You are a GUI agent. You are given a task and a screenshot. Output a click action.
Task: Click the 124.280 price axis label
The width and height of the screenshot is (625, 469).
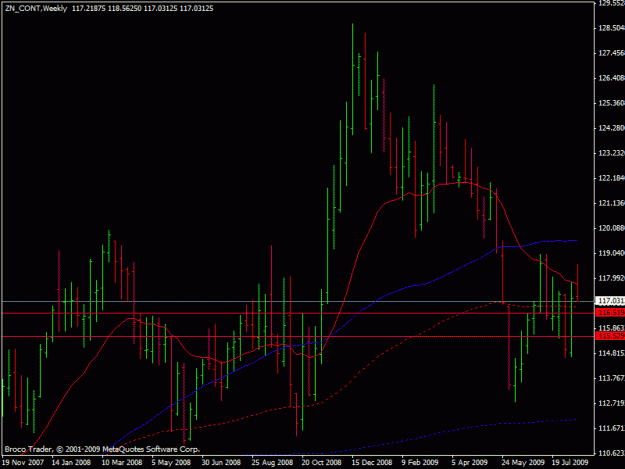(x=611, y=128)
